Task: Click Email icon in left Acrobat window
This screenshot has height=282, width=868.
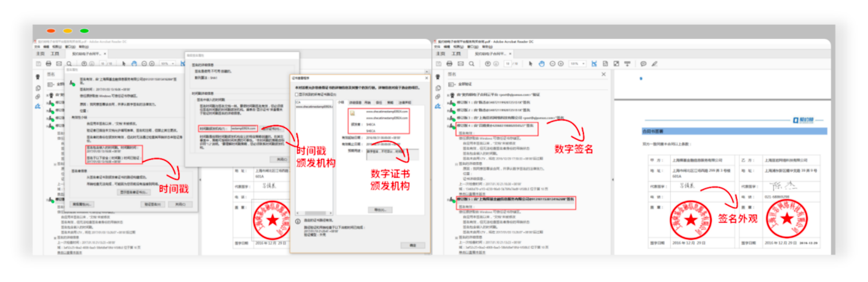Action: click(x=59, y=63)
